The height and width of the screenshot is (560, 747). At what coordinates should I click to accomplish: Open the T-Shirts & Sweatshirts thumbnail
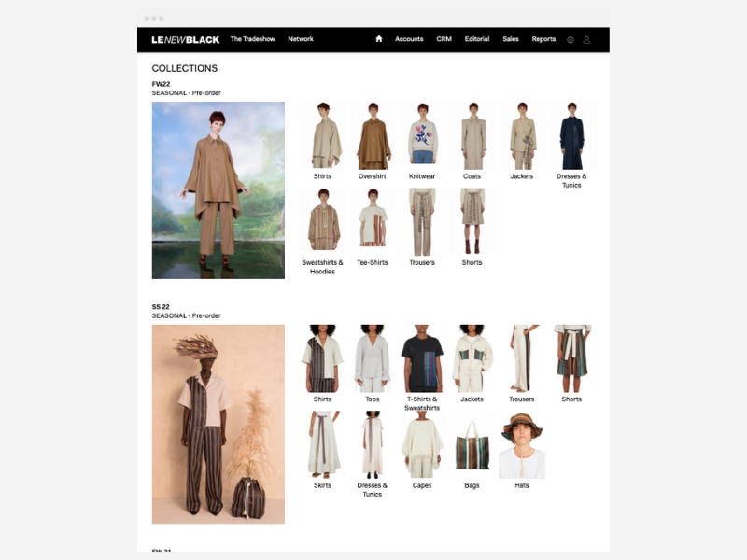tap(422, 358)
